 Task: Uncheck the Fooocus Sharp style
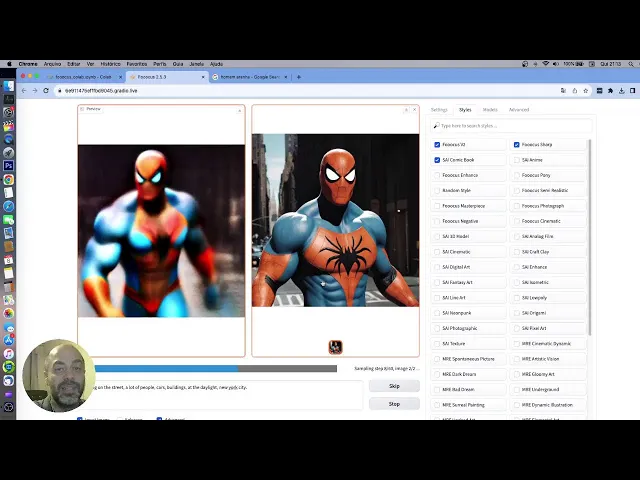click(517, 144)
